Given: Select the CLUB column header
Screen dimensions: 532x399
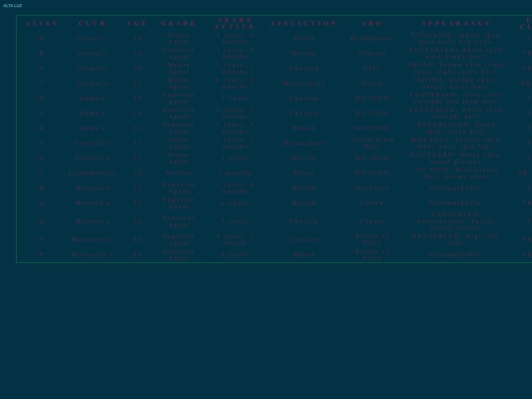Looking at the screenshot, I should (93, 24).
